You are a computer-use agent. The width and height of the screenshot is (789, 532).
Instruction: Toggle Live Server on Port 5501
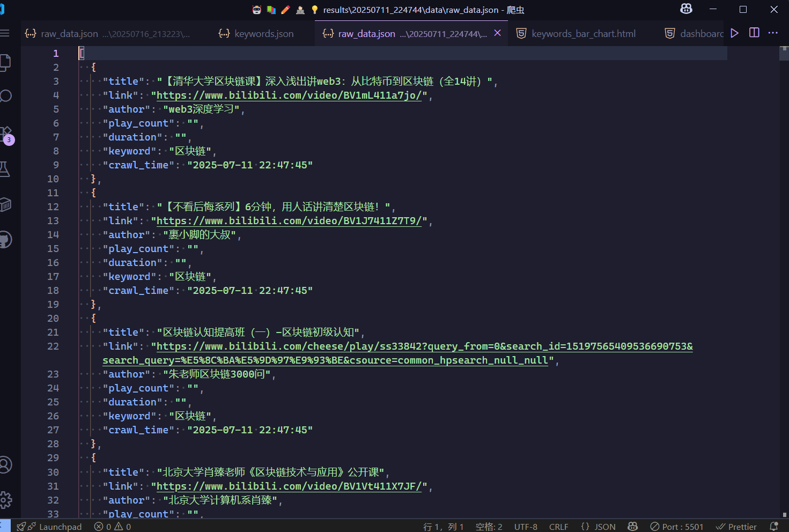click(677, 527)
